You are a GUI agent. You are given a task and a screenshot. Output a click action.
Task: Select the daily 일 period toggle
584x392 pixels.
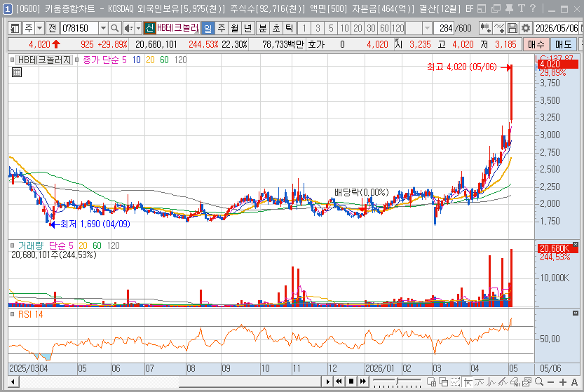(208, 28)
